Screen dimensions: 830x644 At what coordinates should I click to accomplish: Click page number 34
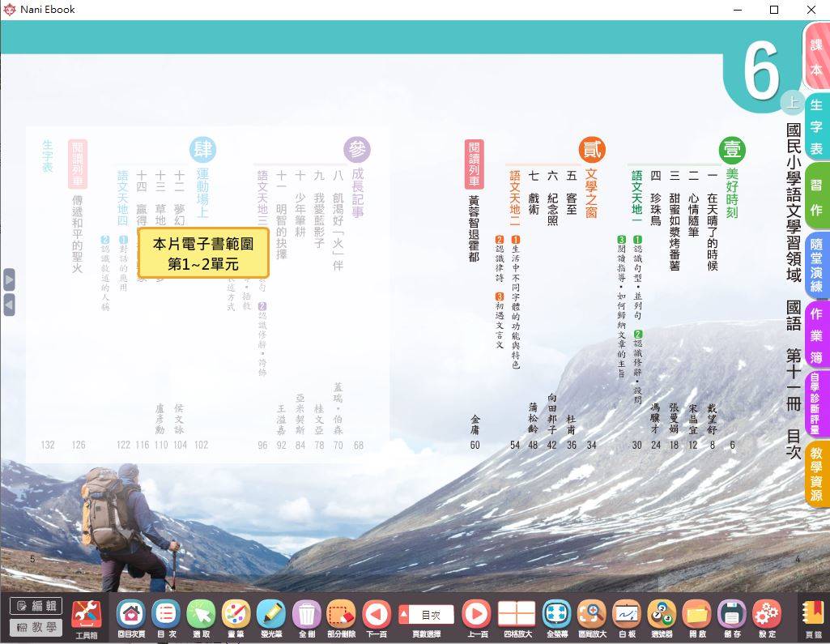[591, 446]
